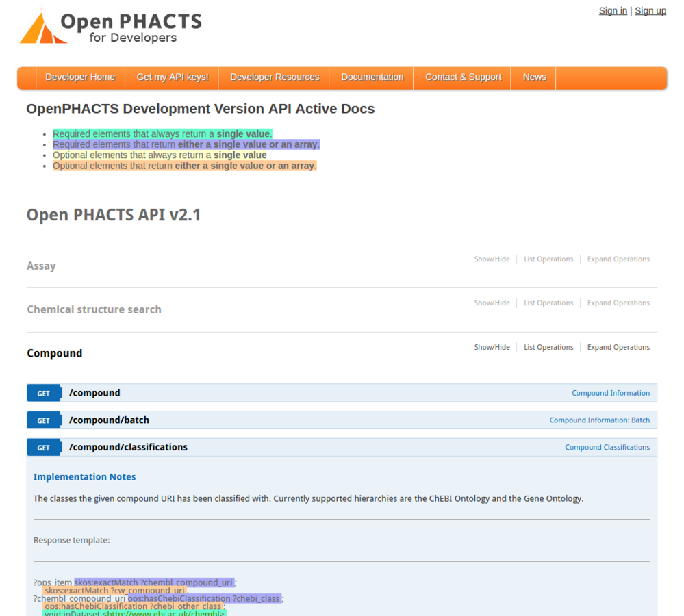The height and width of the screenshot is (616, 684).
Task: Collapse the Compound section heading
Action: [55, 353]
